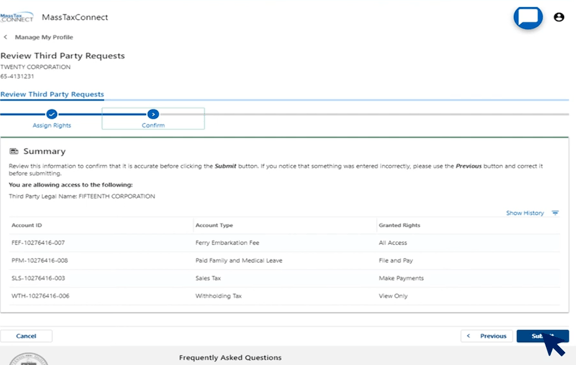Click the Paid Family and Medical Leave cell
576x365 pixels.
(239, 260)
